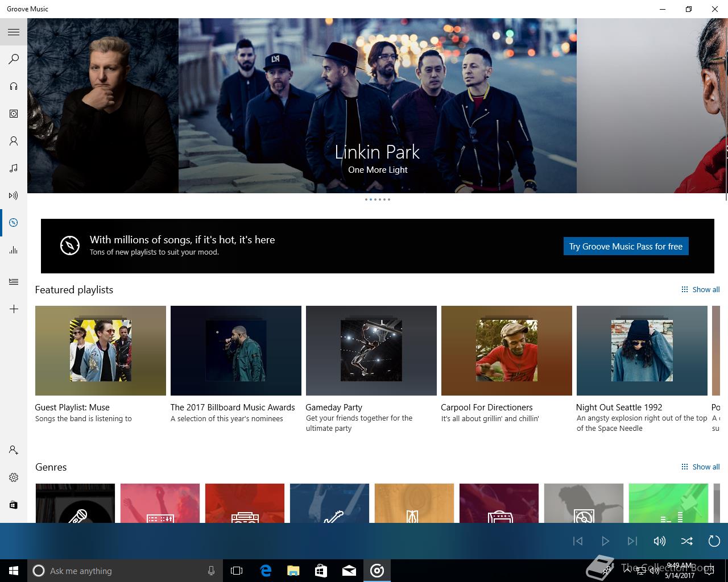Open Artists view person icon
Screen dimensions: 728x582
[14, 141]
